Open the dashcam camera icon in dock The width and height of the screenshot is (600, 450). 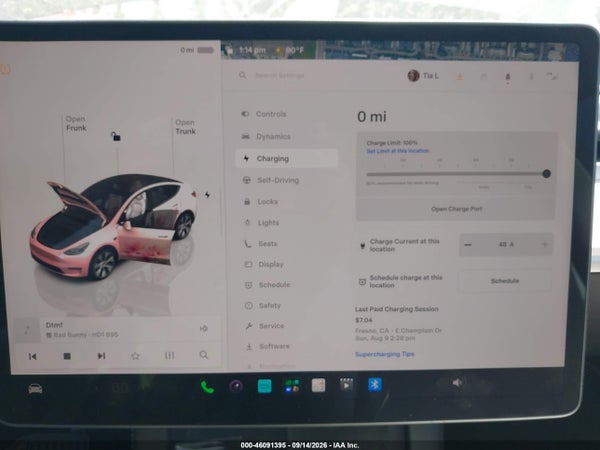[236, 386]
